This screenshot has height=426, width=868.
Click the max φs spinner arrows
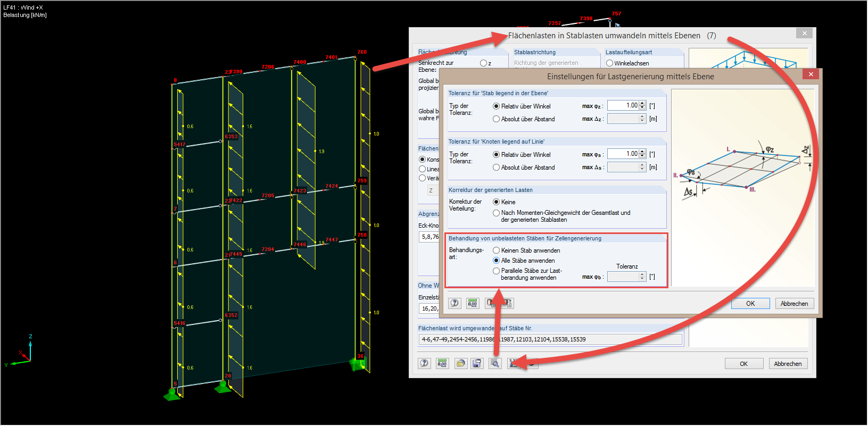[x=642, y=154]
